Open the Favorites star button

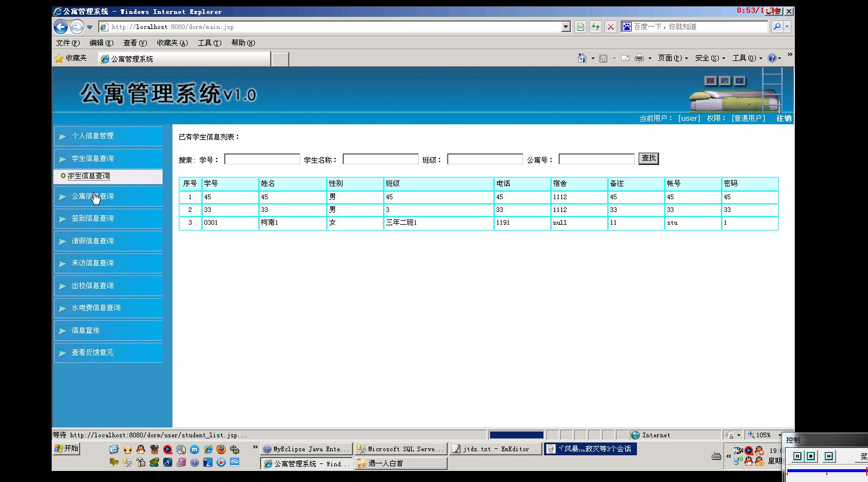tap(70, 58)
